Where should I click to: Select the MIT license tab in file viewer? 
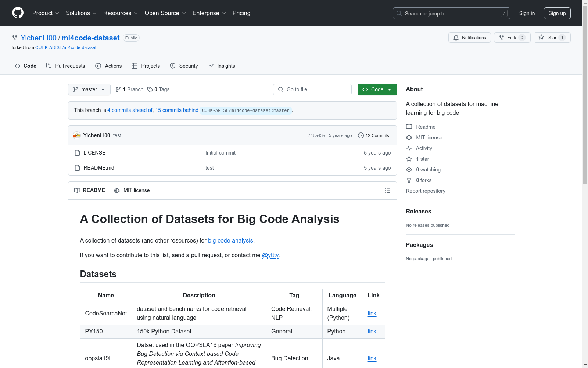pos(132,190)
